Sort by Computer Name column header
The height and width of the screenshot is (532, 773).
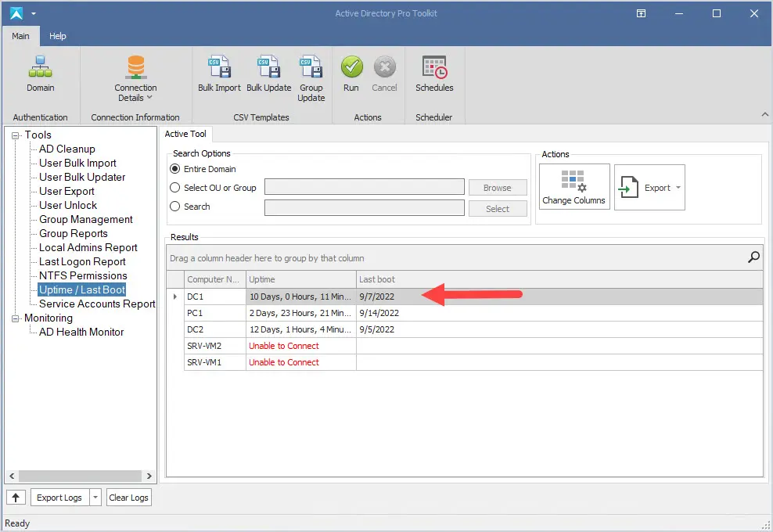(x=215, y=279)
